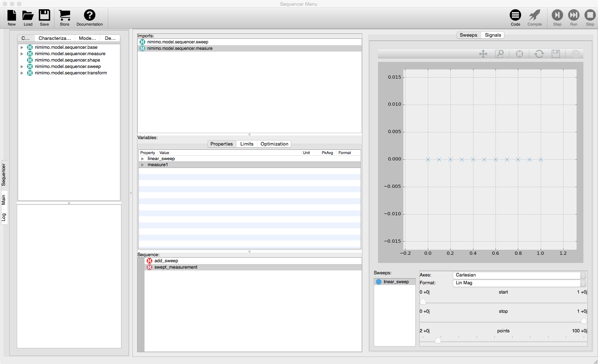Viewport: 598px width, 364px height.
Task: Click the blue linear_sweep color dot
Action: click(x=379, y=282)
